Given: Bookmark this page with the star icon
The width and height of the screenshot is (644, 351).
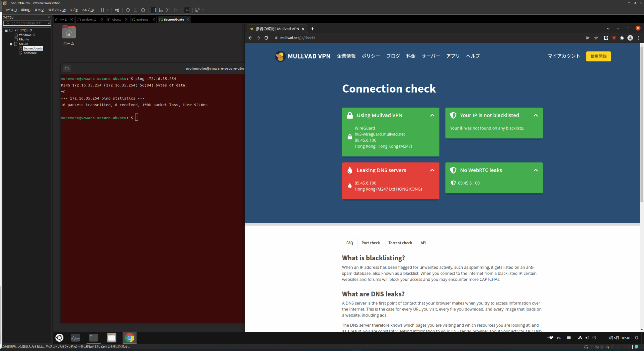Looking at the screenshot, I should coord(596,38).
